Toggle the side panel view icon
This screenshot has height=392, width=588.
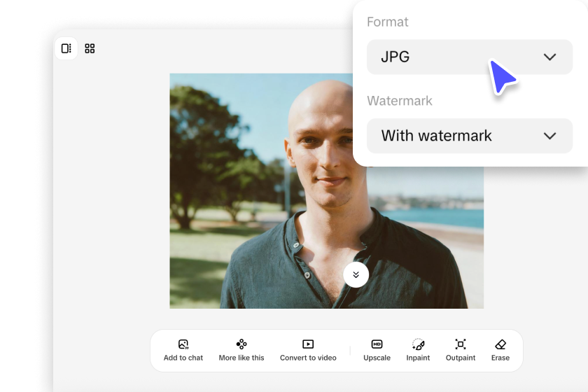pos(66,48)
